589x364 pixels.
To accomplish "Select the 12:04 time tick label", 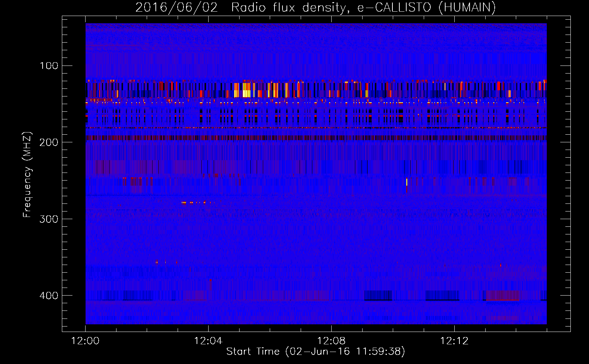I will [x=208, y=341].
